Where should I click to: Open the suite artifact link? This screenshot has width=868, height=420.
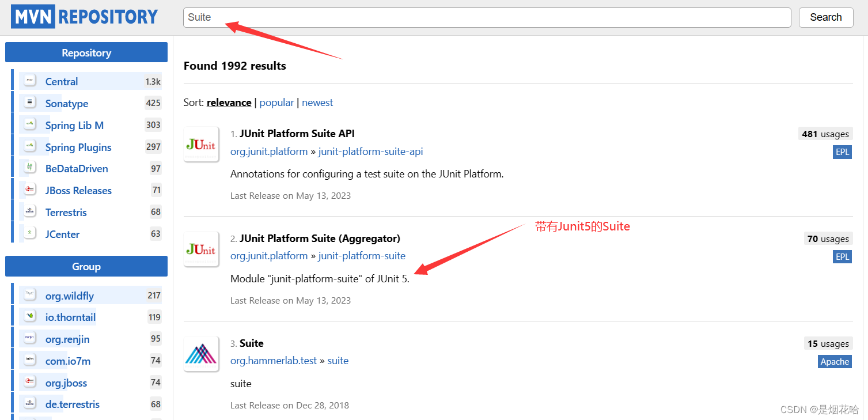coord(338,361)
